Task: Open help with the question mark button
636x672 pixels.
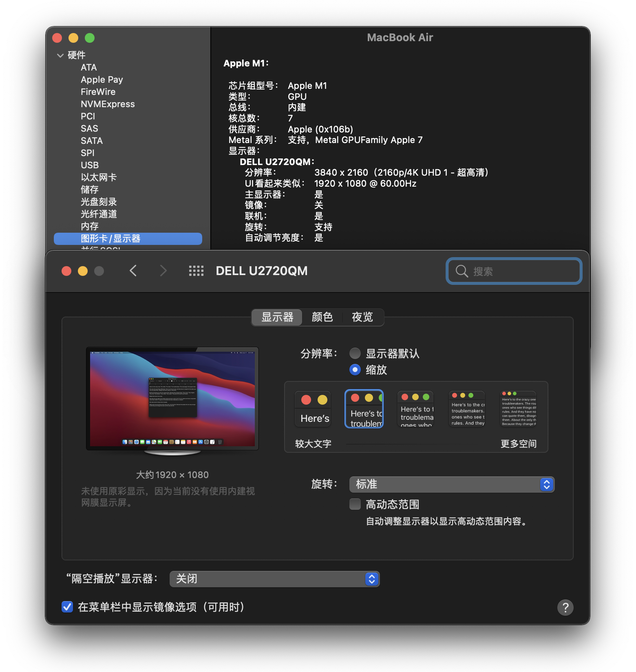Action: [565, 608]
